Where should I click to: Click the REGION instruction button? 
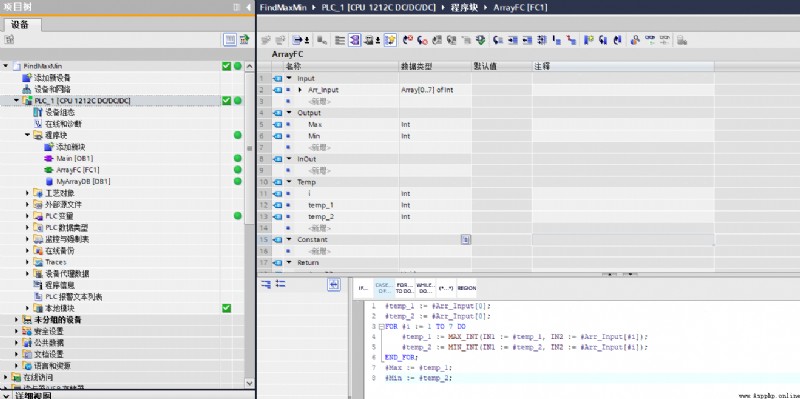(467, 288)
